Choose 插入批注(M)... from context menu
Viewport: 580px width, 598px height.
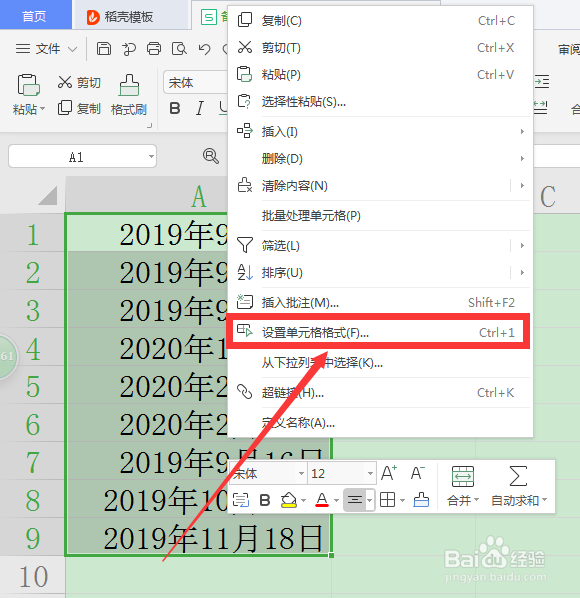tap(380, 303)
